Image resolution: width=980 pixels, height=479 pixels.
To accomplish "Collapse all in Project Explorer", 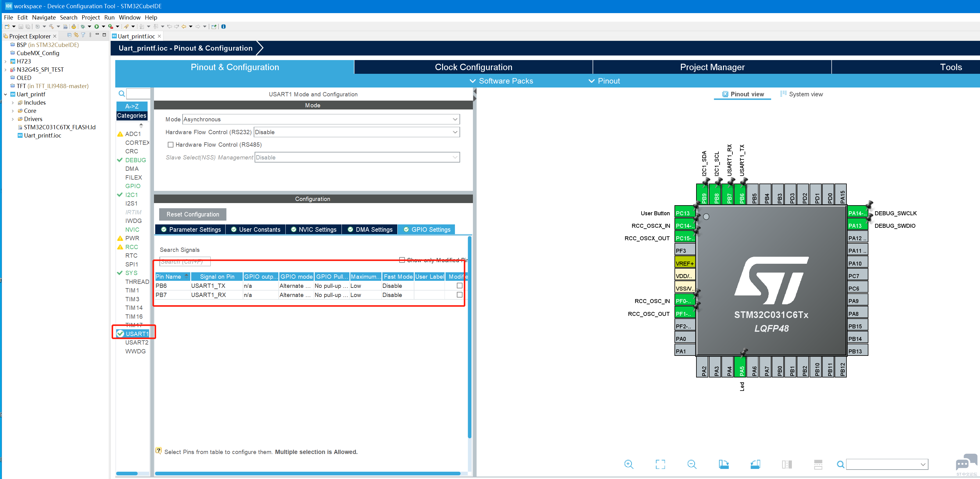I will click(69, 35).
